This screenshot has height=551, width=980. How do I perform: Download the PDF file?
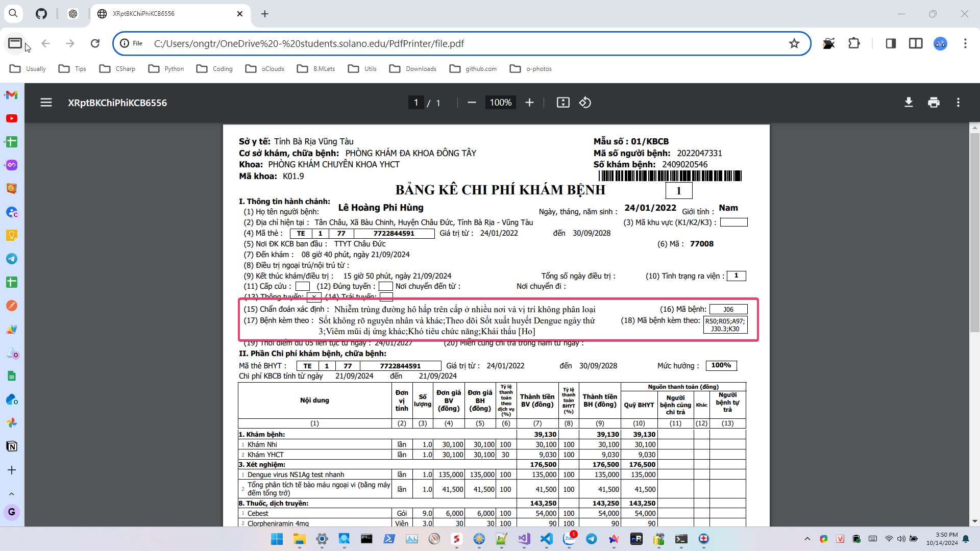(x=909, y=103)
